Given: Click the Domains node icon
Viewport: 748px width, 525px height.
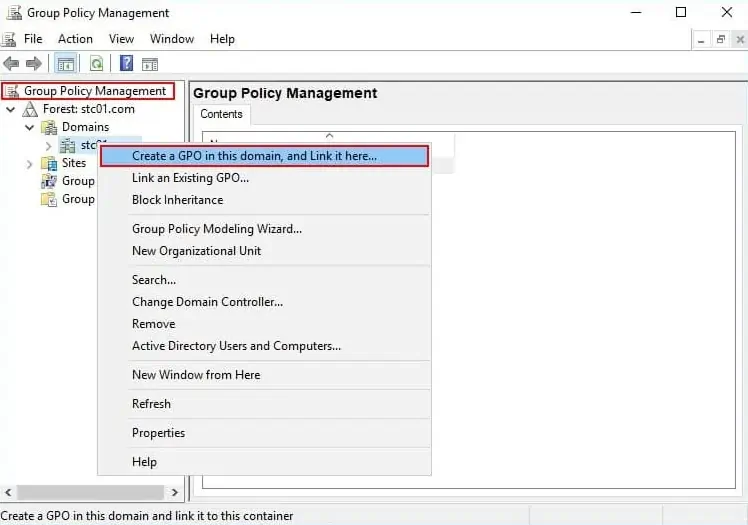Looking at the screenshot, I should [x=49, y=127].
